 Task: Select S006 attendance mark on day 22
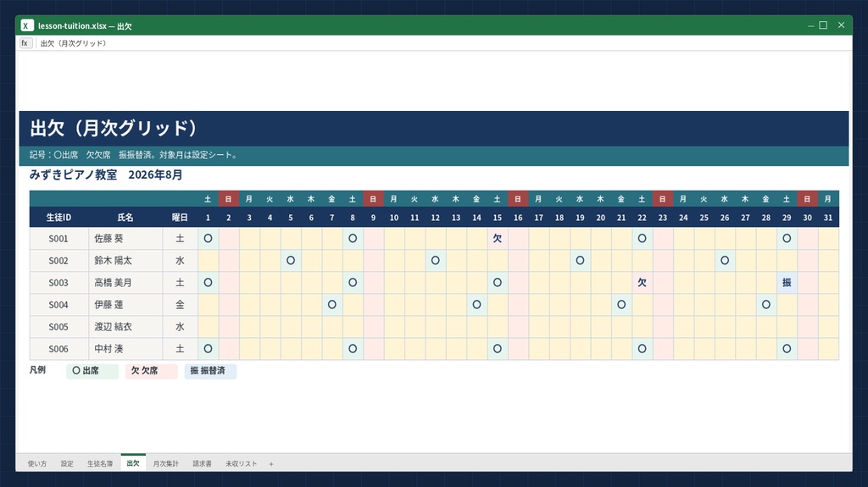(x=643, y=349)
